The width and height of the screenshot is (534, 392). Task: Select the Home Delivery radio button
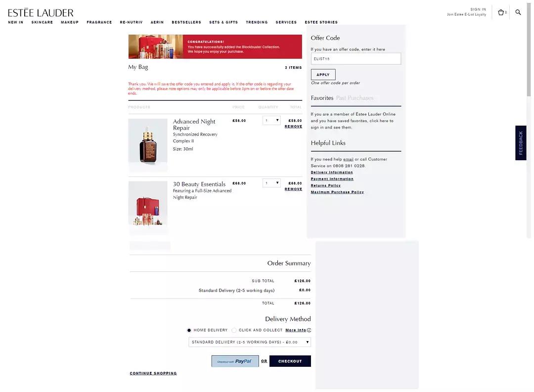tap(189, 330)
